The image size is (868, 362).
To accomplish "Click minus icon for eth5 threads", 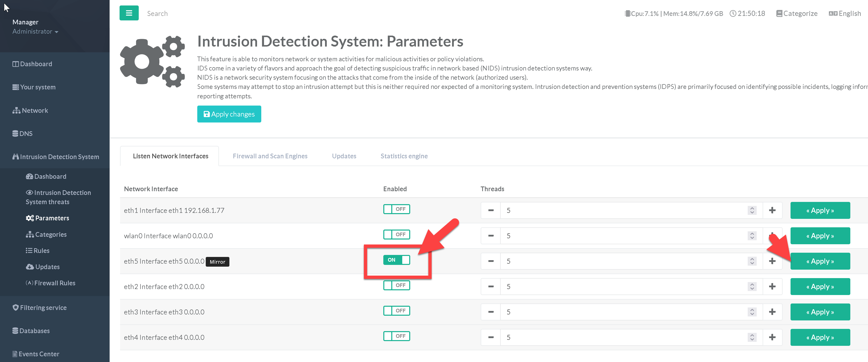I will coord(491,261).
